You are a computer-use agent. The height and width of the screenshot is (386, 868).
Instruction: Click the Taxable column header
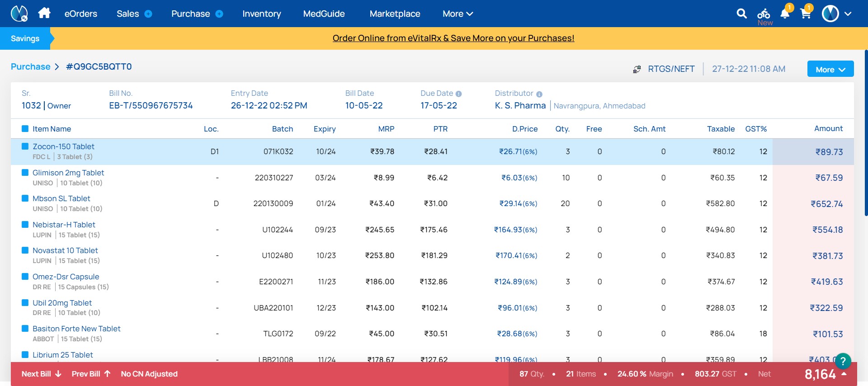(x=721, y=129)
